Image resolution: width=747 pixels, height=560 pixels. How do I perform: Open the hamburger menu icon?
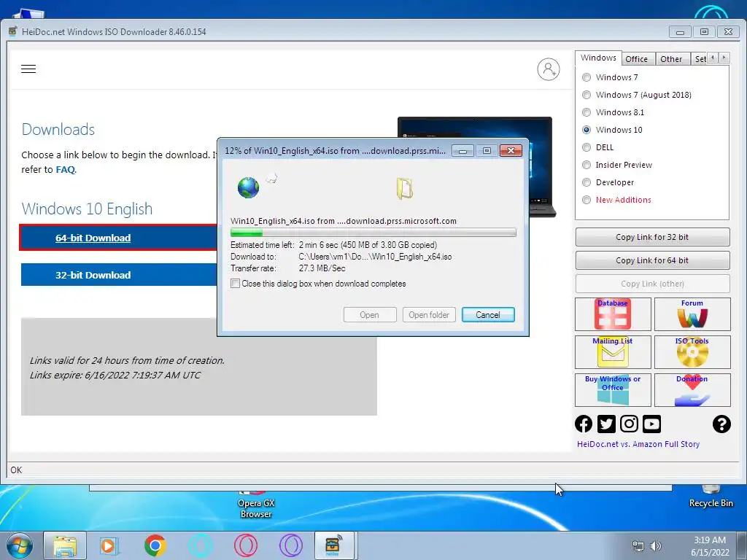coord(28,69)
